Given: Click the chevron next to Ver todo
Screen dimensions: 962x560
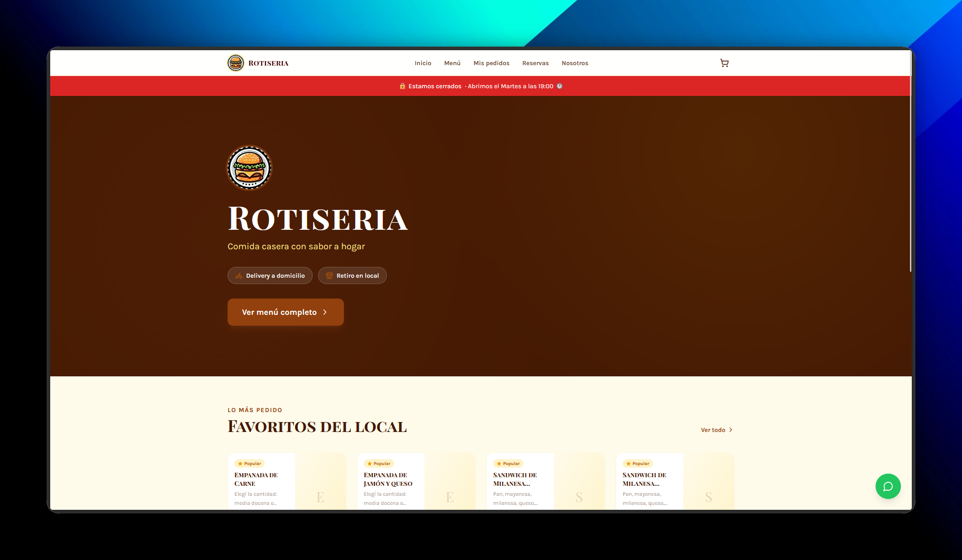Looking at the screenshot, I should pyautogui.click(x=730, y=430).
